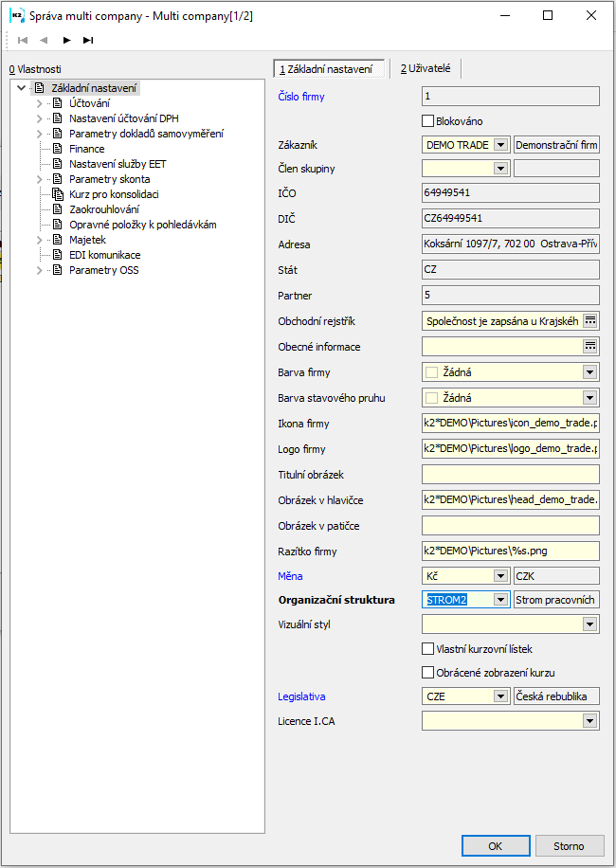
Task: Expand the Parametry skonta node
Action: 39,179
